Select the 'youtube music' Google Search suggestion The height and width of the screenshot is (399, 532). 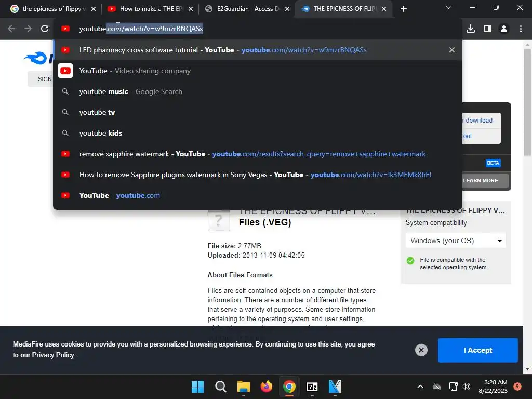click(258, 91)
